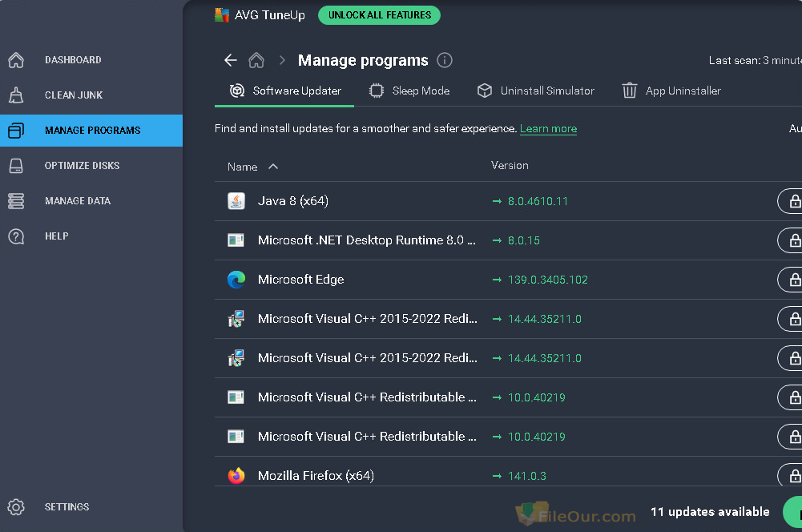
Task: Open the Help question mark icon
Action: 16,236
